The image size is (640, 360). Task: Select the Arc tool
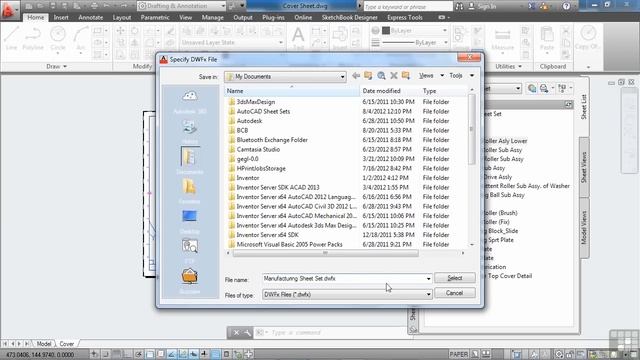[x=81, y=39]
